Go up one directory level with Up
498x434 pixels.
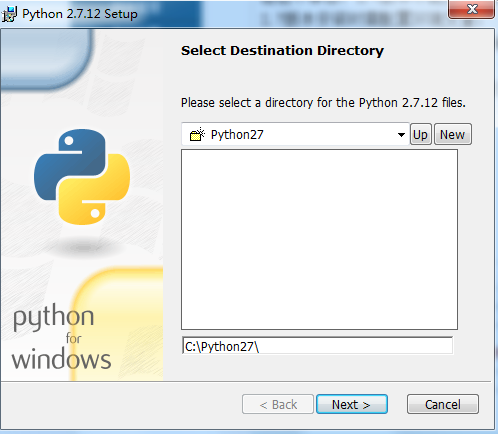(421, 134)
